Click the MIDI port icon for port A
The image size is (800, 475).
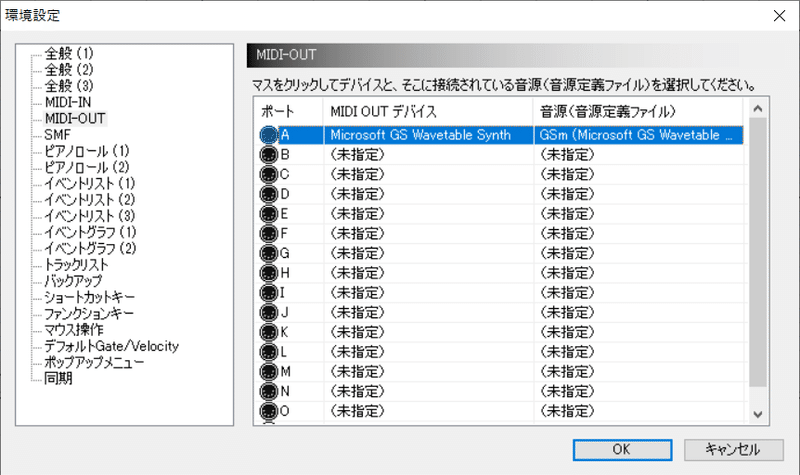[268, 135]
